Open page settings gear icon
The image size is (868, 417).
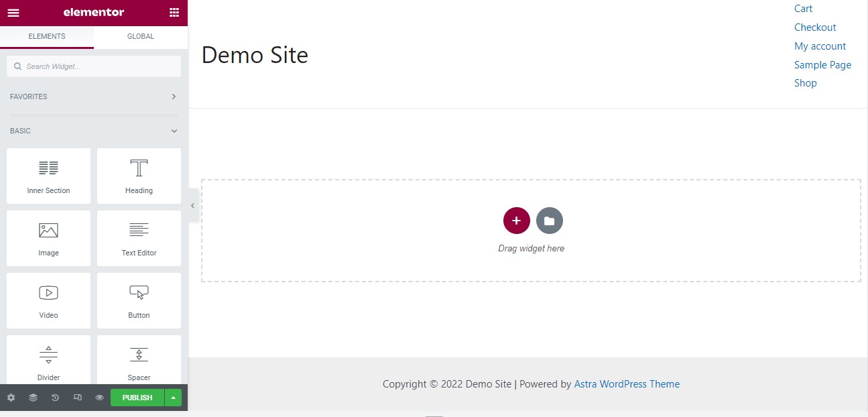11,398
